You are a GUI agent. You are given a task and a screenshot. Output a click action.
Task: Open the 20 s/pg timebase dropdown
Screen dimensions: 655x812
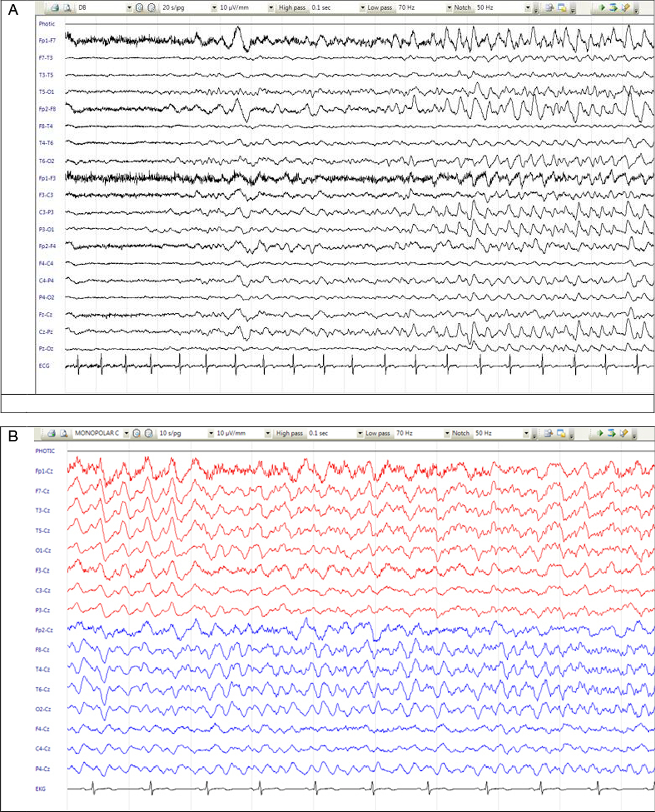(214, 8)
